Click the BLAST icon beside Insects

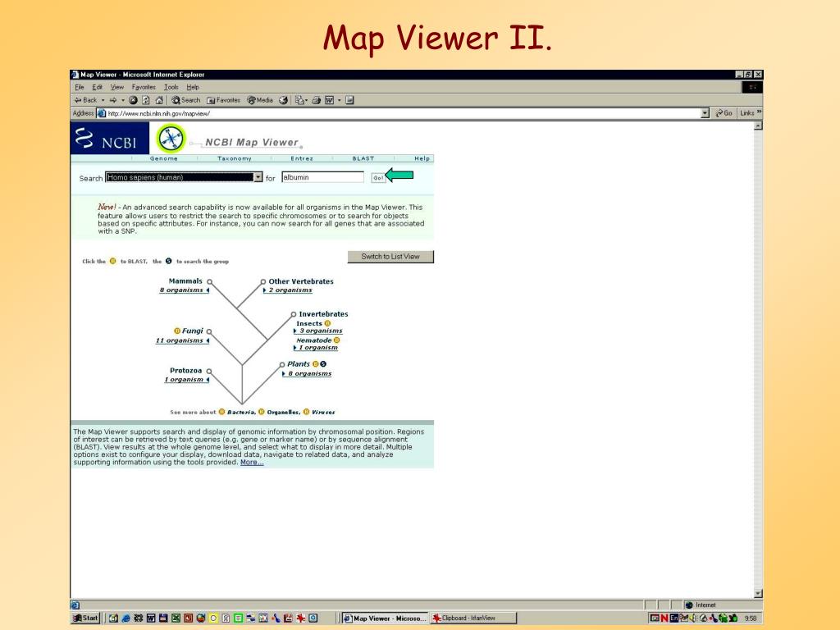[x=327, y=323]
